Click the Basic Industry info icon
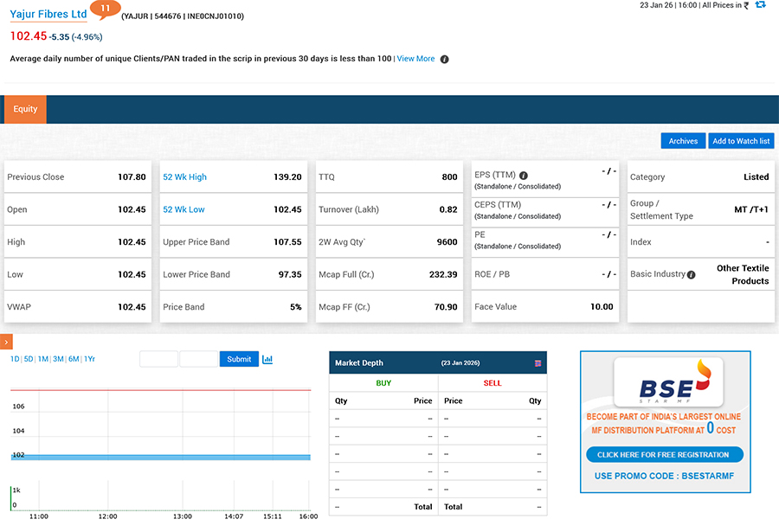Screen dimensions: 779x532 click(x=691, y=274)
